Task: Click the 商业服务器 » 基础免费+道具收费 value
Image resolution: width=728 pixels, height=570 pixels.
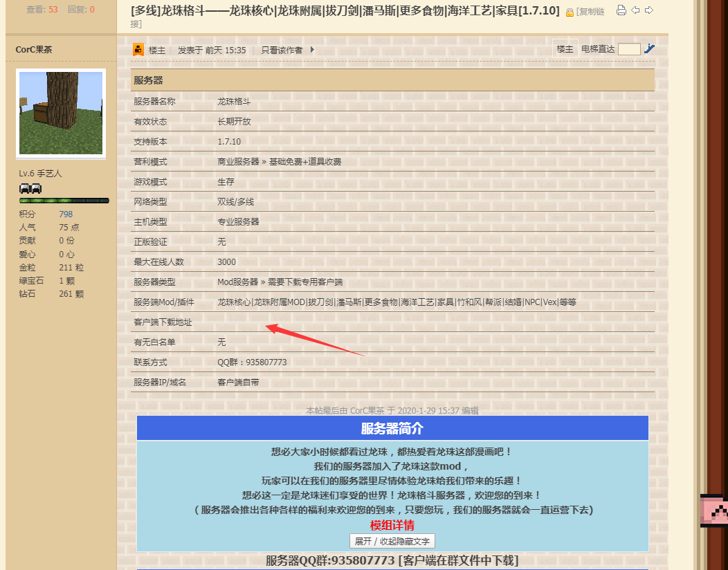Action: click(x=280, y=162)
